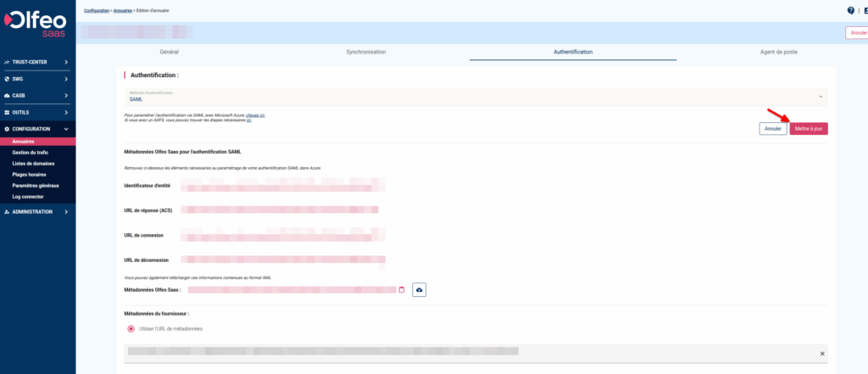Click Annuler next to Mettre à jour
The width and height of the screenshot is (868, 374).
772,129
